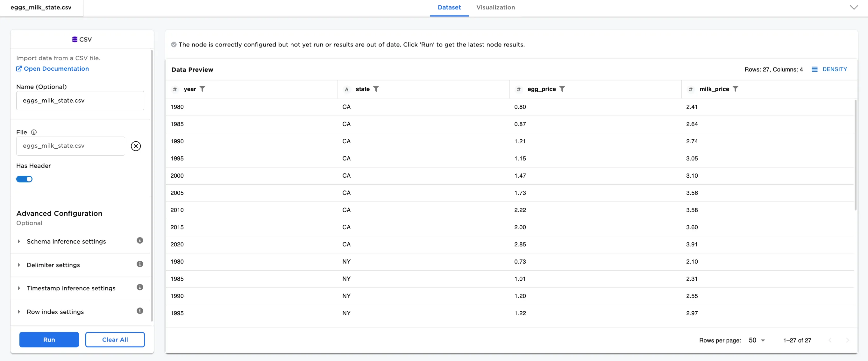This screenshot has width=868, height=361.
Task: Open the milk_price column filter
Action: coord(735,89)
